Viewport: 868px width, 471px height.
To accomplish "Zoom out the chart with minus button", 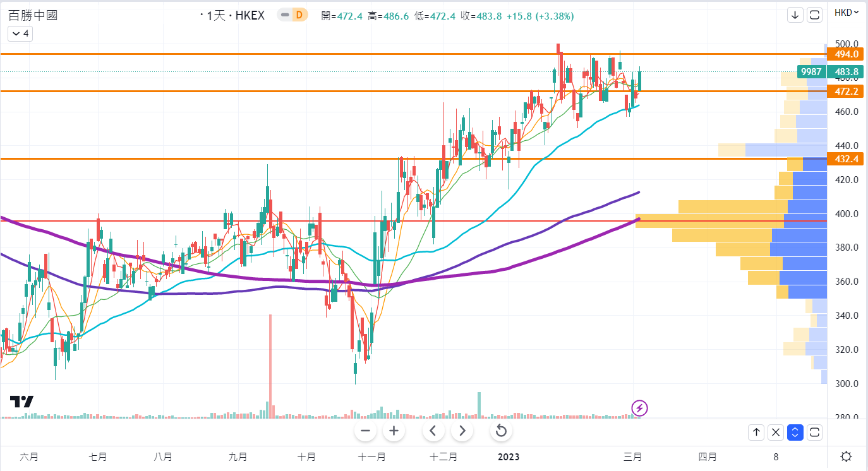I will 365,431.
